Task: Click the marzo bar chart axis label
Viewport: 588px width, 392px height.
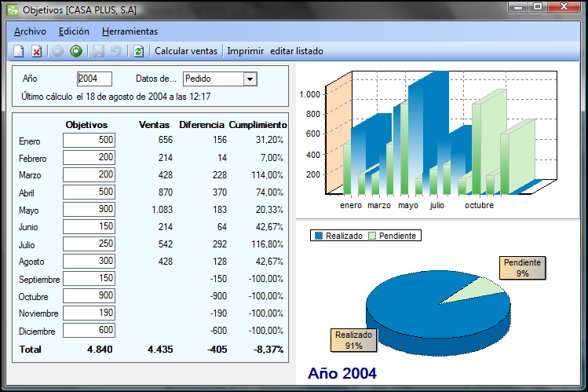Action: click(x=379, y=205)
